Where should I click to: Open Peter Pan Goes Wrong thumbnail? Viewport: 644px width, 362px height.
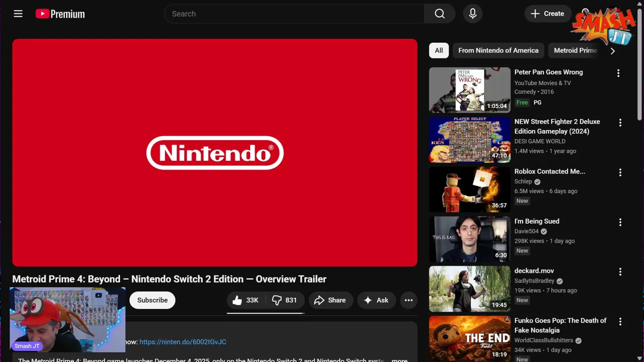470,90
